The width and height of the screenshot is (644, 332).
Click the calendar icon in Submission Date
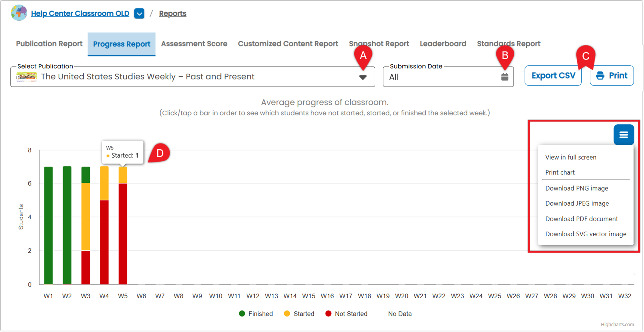(505, 77)
